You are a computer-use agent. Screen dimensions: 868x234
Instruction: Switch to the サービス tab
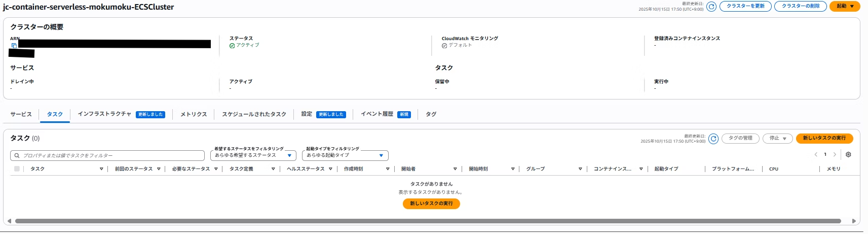coord(21,114)
